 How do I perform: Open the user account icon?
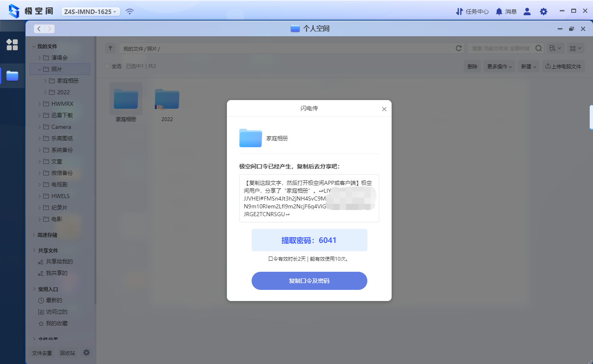click(527, 12)
